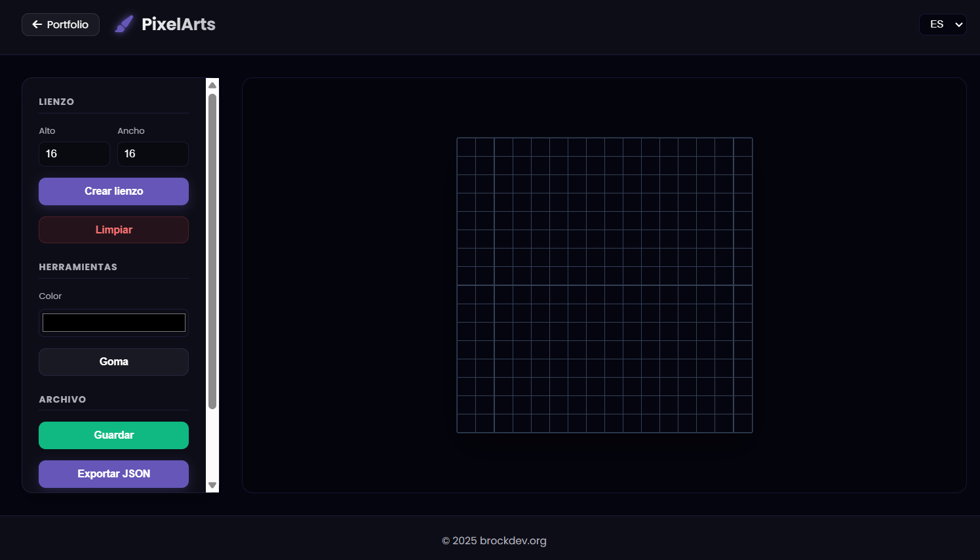This screenshot has height=560, width=980.
Task: Export the drawing with Exportar JSON
Action: [113, 474]
